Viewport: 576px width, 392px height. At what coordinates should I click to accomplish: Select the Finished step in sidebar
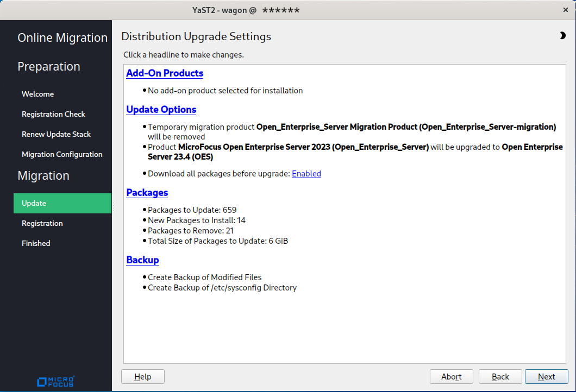click(x=36, y=243)
